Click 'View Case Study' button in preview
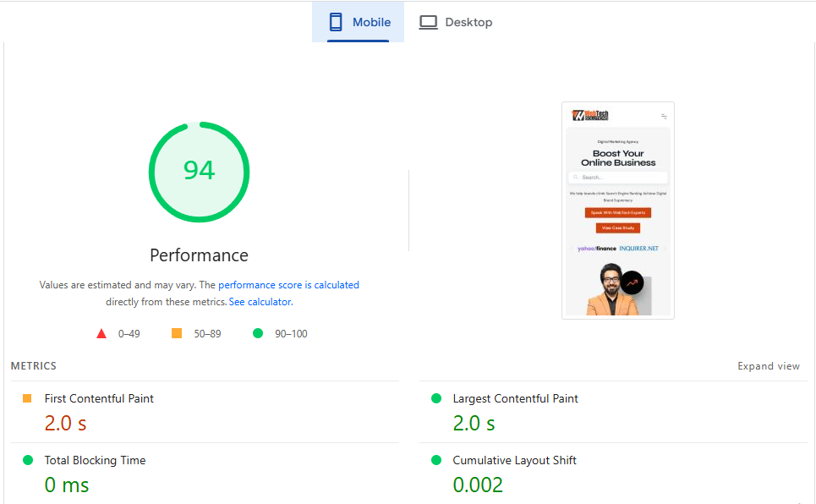This screenshot has height=504, width=816. point(618,228)
